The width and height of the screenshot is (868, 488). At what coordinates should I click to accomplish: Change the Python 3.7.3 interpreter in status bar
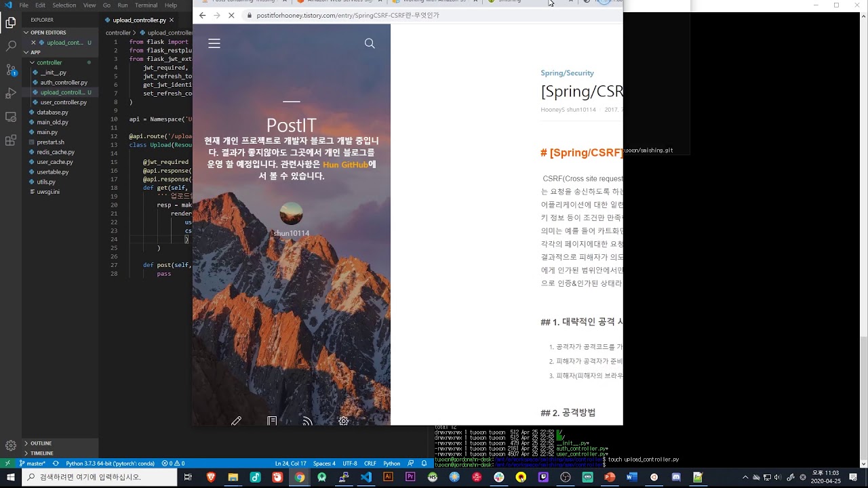coord(110,464)
